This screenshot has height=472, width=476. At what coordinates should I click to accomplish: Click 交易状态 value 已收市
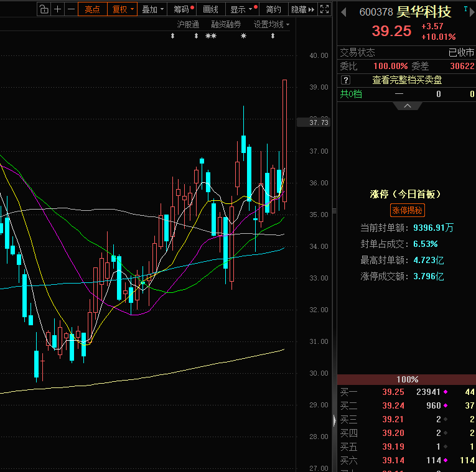pos(462,53)
